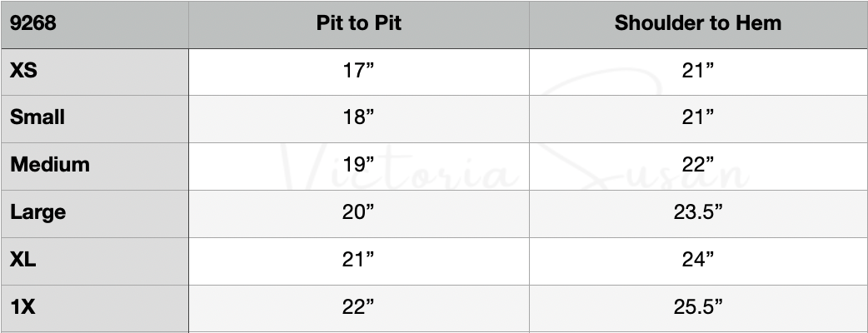Click the 1X Shoulder to Hem value 25.5”
The height and width of the screenshot is (333, 868).
click(698, 307)
